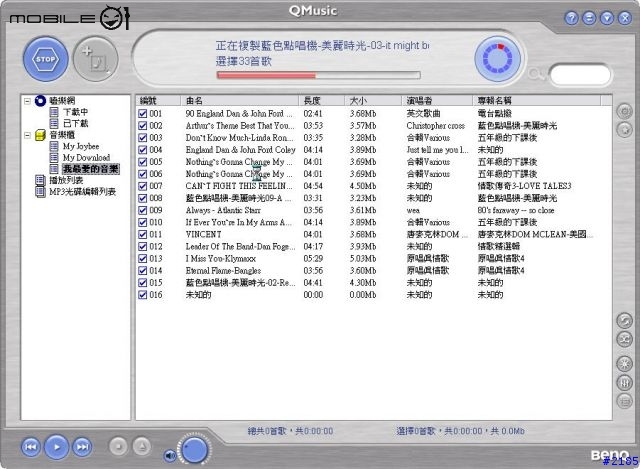This screenshot has height=469, width=640.
Task: Sort by 曲名 column header
Action: pyautogui.click(x=239, y=100)
